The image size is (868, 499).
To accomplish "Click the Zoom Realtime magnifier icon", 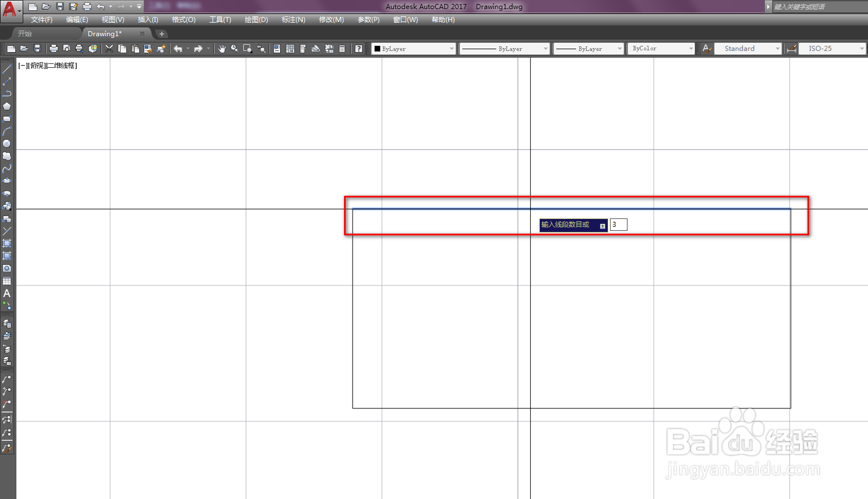I will coord(234,49).
